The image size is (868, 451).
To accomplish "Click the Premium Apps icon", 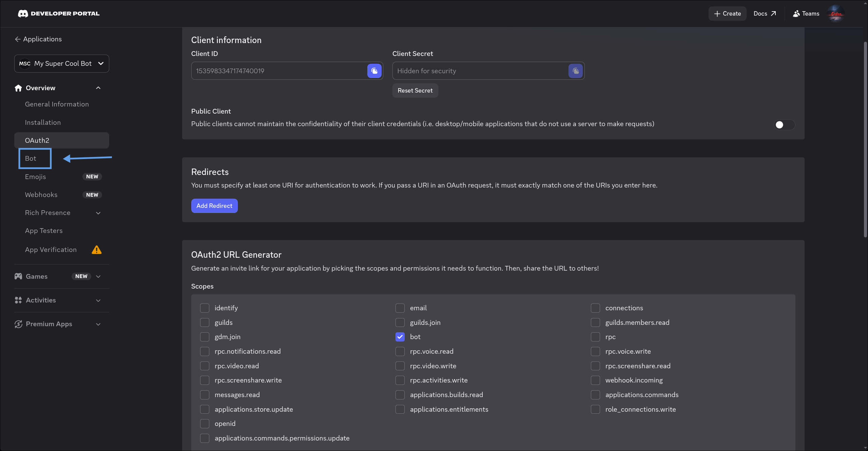I will [x=18, y=324].
